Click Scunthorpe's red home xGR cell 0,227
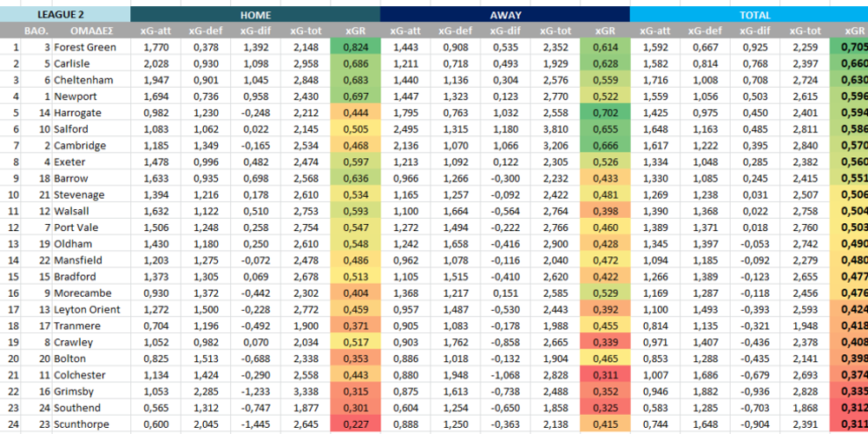Image resolution: width=868 pixels, height=434 pixels. (x=355, y=424)
